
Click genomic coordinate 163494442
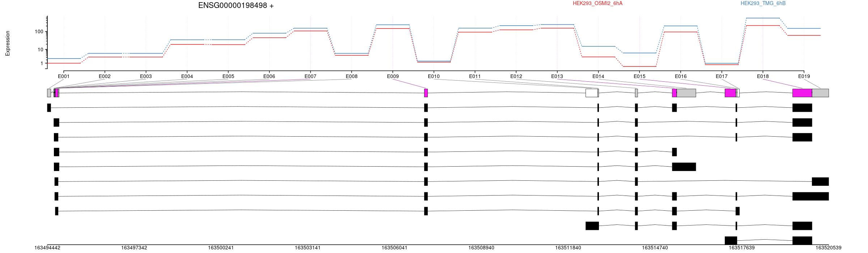[x=47, y=248]
